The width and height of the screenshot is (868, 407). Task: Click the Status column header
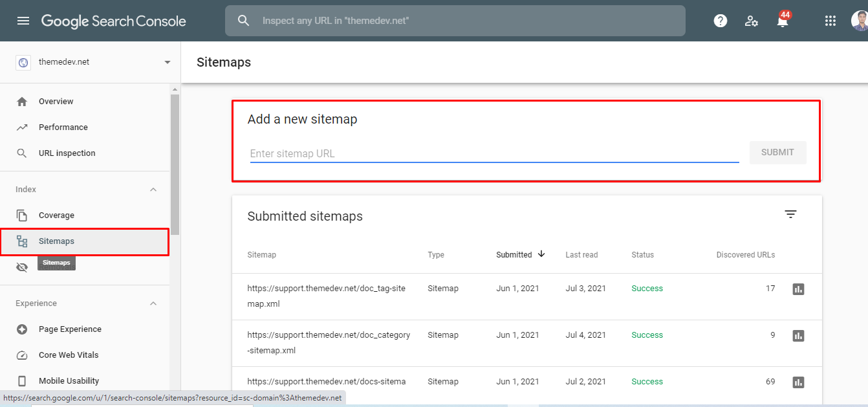click(x=643, y=255)
